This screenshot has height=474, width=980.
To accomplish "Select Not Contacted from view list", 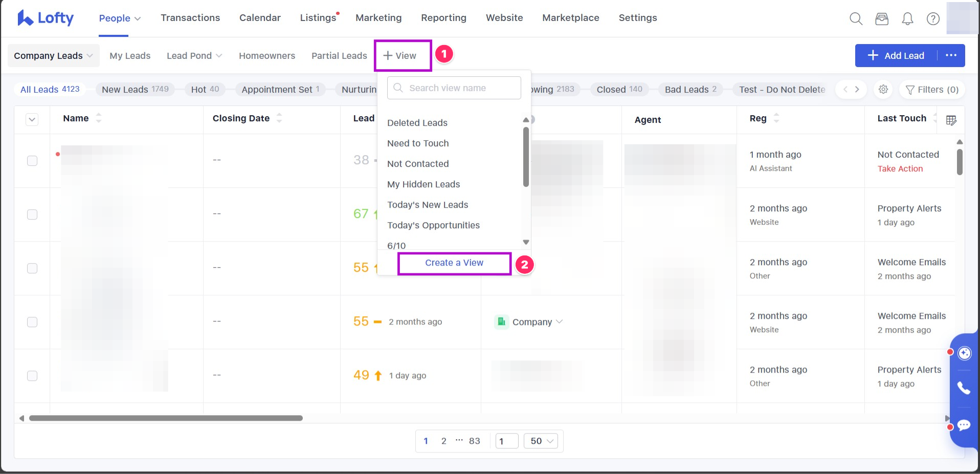I will click(418, 164).
